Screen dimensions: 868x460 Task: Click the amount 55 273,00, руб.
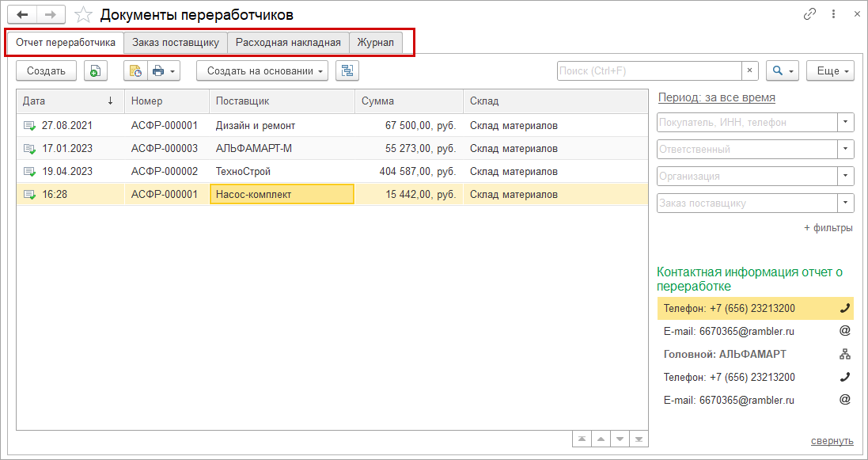[421, 149]
